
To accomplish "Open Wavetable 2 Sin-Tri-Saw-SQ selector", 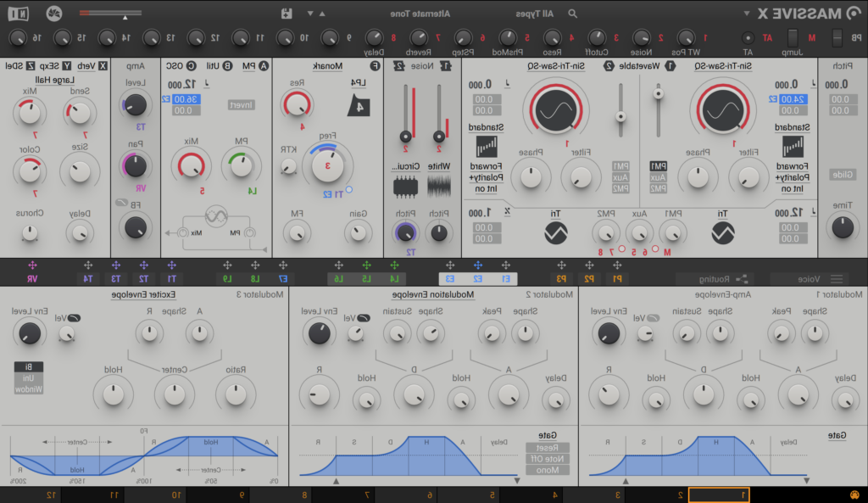I will (555, 66).
